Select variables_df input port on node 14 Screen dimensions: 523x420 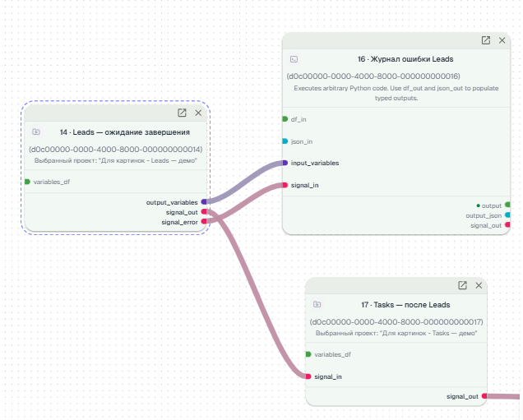coord(27,182)
